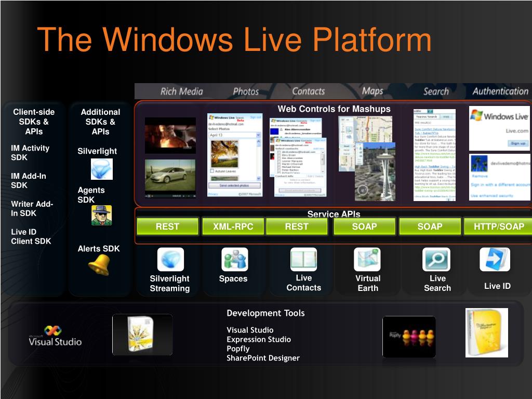Viewport: 532px width, 399px height.
Task: Select the Maps tab
Action: tap(372, 91)
